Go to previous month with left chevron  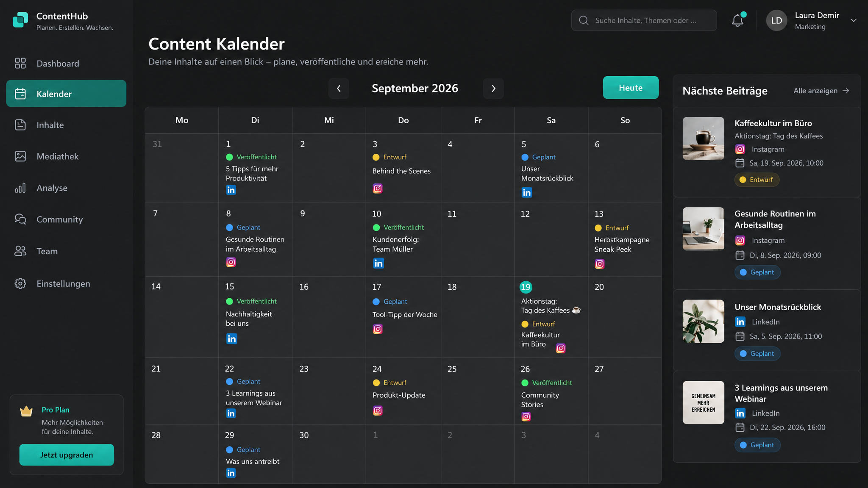[x=339, y=88]
